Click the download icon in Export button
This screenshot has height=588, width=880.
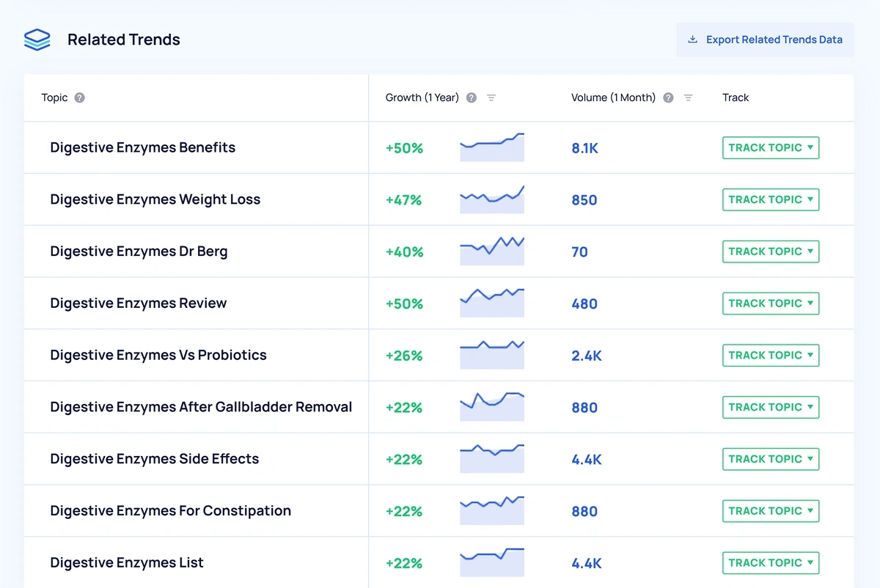pos(692,40)
